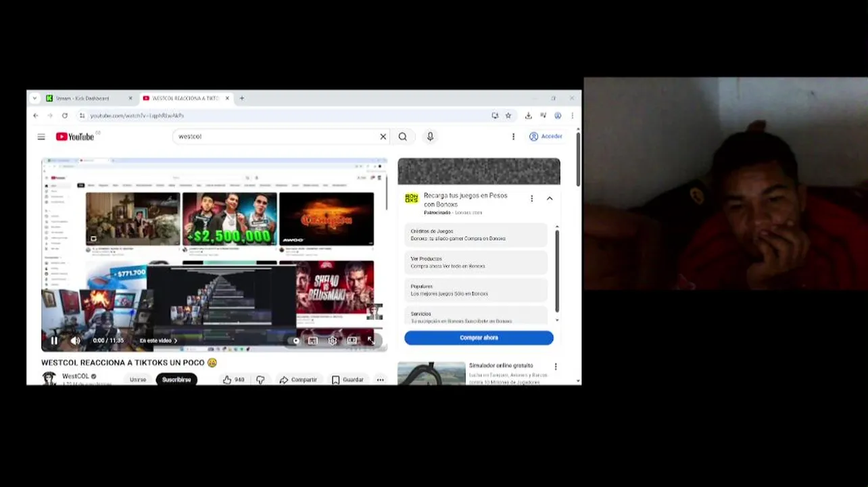
Task: Pause the YouTube video
Action: click(x=54, y=340)
